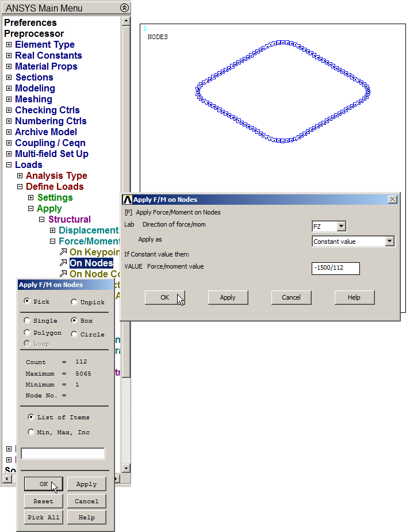Select the Unpick radio button

74,302
